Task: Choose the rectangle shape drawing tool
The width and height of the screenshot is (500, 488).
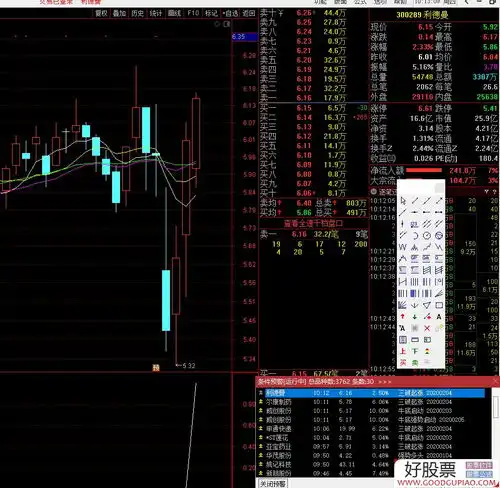Action: coord(439,305)
